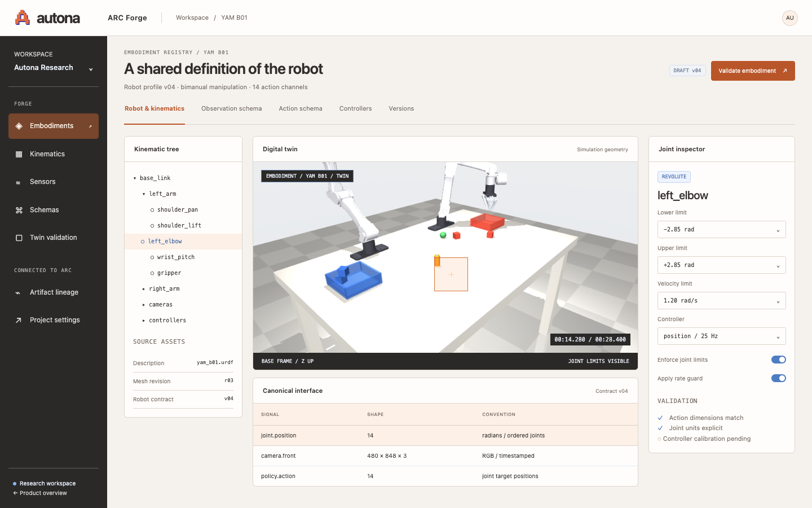The height and width of the screenshot is (508, 812).
Task: Click the YAM B01 breadcrumb link
Action: pyautogui.click(x=234, y=18)
